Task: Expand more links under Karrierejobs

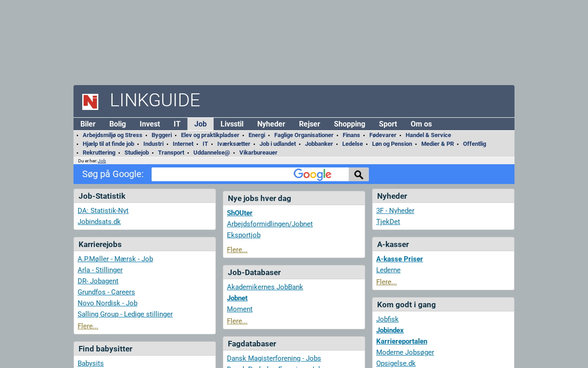Action: [x=88, y=326]
